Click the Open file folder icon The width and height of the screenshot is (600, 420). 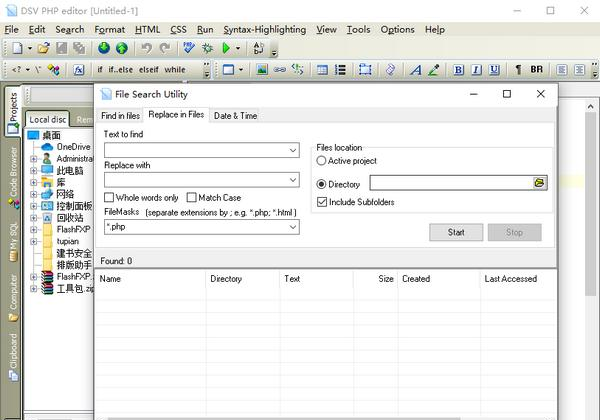coord(43,48)
